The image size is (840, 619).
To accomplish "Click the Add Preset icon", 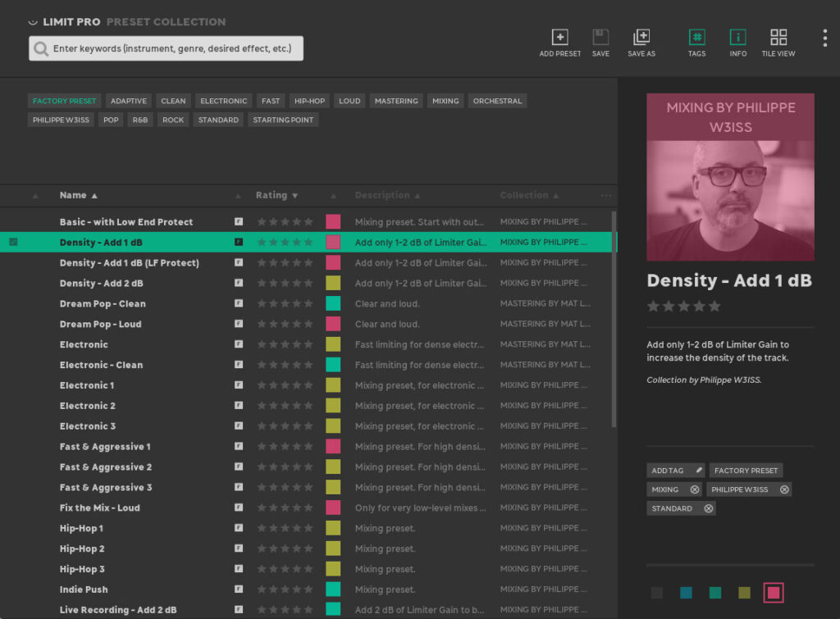I will click(559, 37).
